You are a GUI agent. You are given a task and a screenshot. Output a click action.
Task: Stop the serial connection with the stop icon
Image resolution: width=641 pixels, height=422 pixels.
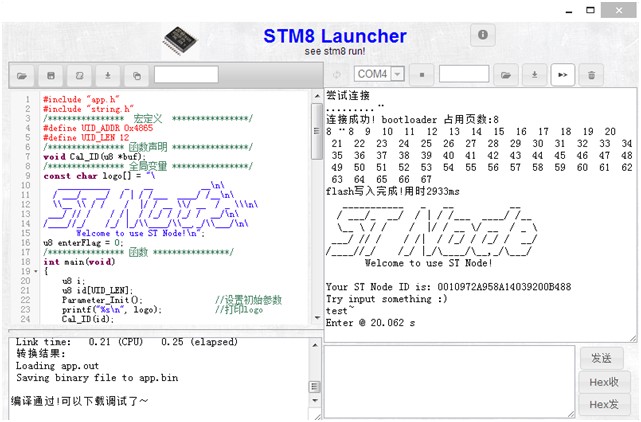(422, 75)
